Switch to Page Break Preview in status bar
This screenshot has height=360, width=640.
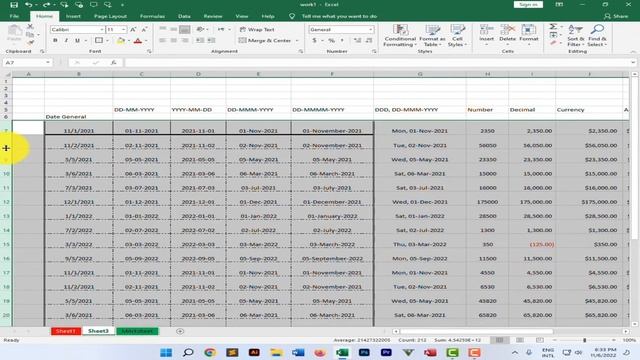(540, 340)
